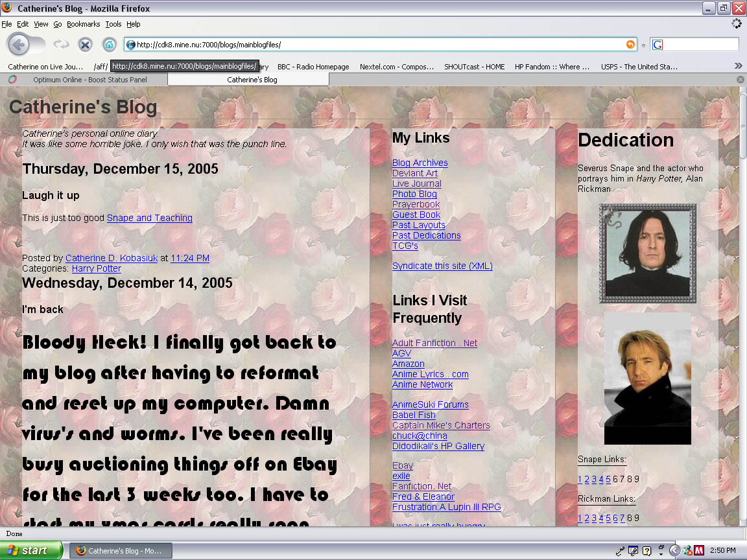Click the URL address field
747x560 pixels.
(x=380, y=45)
